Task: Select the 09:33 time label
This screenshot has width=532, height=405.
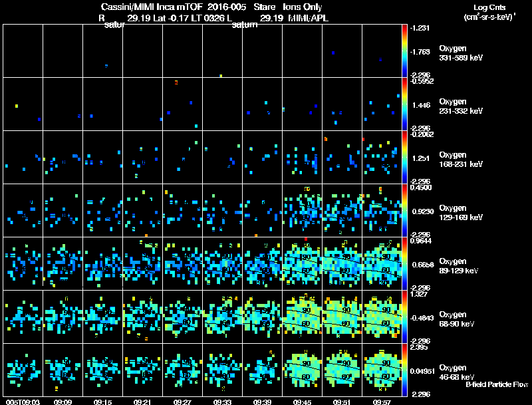Action: pos(222,402)
